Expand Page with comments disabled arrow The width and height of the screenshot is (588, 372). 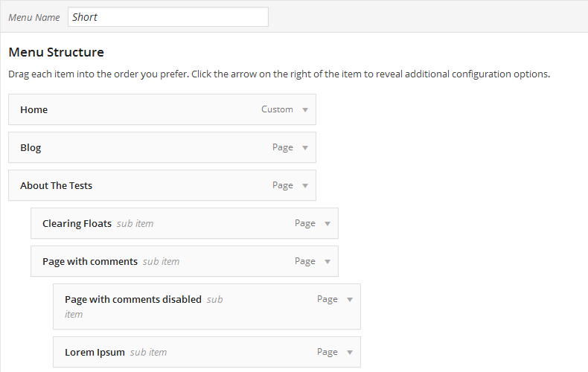click(x=350, y=300)
